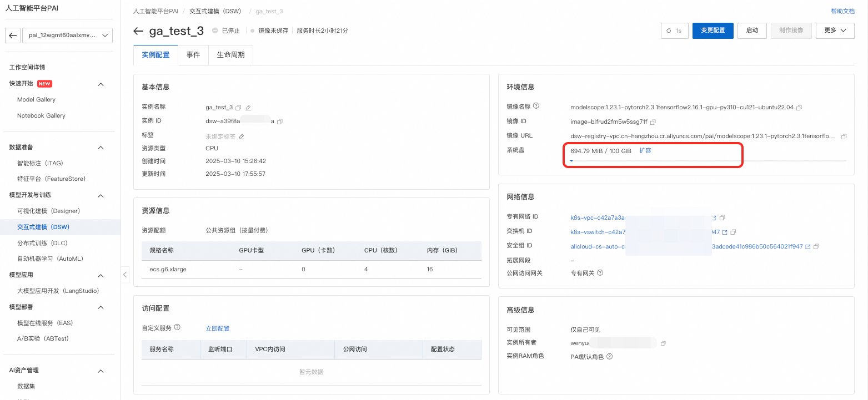
Task: Open 智能标注 (iTAG) in sidebar
Action: 40,163
